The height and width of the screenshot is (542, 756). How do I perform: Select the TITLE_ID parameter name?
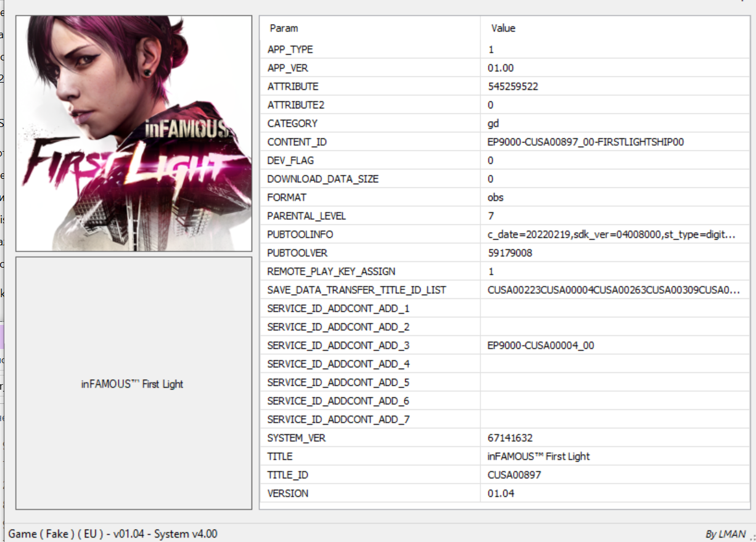(x=288, y=475)
